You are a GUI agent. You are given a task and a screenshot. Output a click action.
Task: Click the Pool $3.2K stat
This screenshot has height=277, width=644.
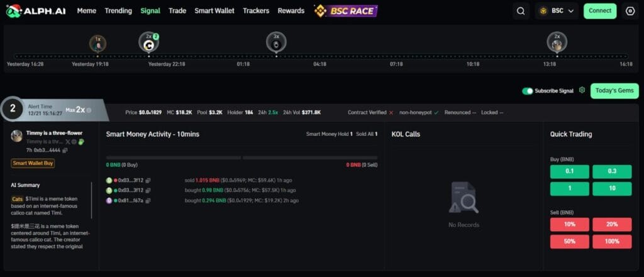210,113
